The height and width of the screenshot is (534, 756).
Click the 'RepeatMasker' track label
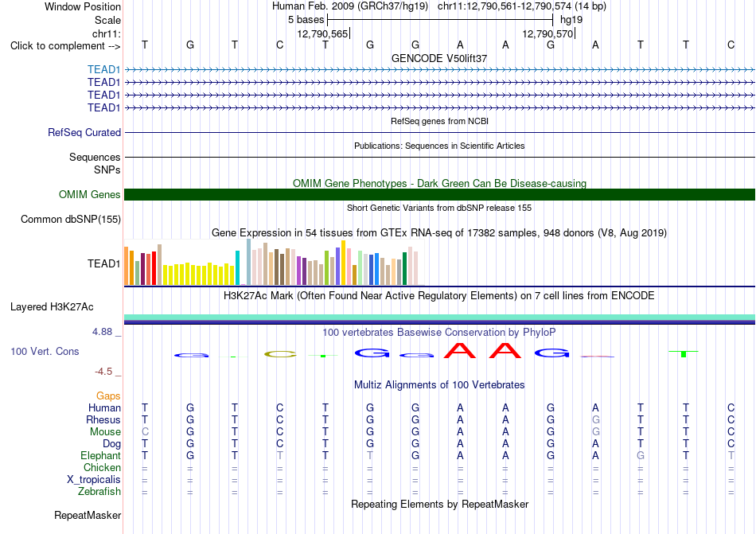88,515
